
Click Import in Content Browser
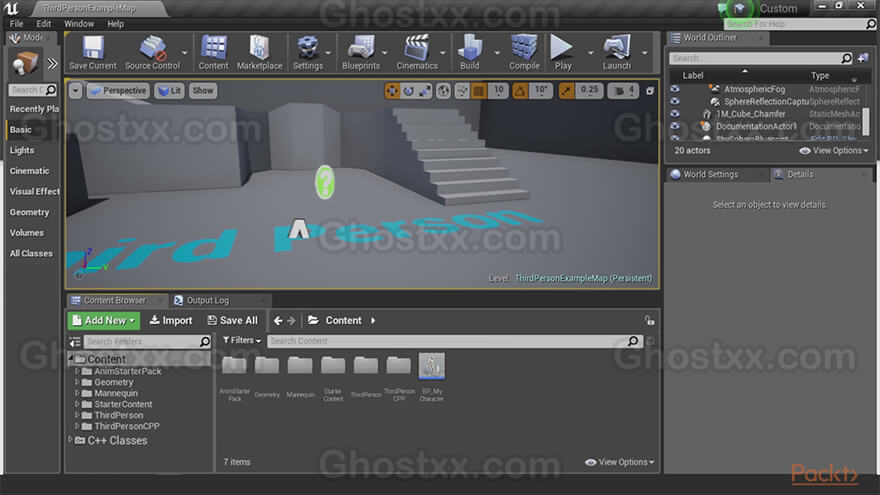171,320
